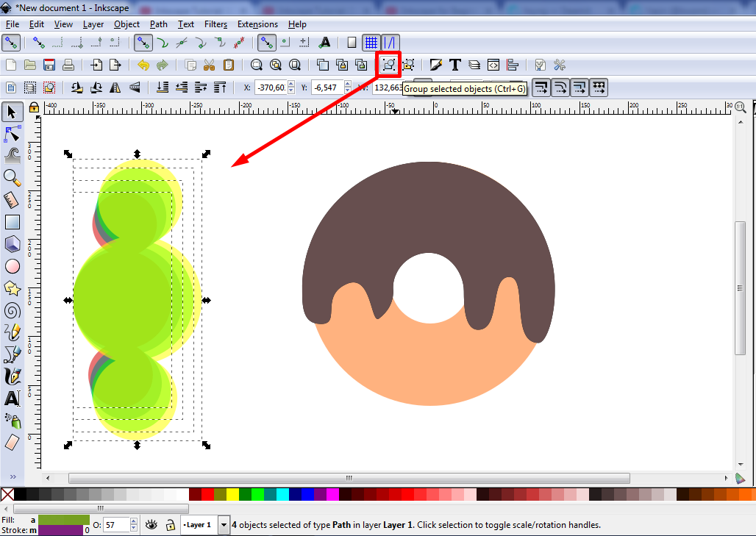This screenshot has height=536, width=756.
Task: Toggle Layer 1 visibility eye icon
Action: pyautogui.click(x=151, y=524)
